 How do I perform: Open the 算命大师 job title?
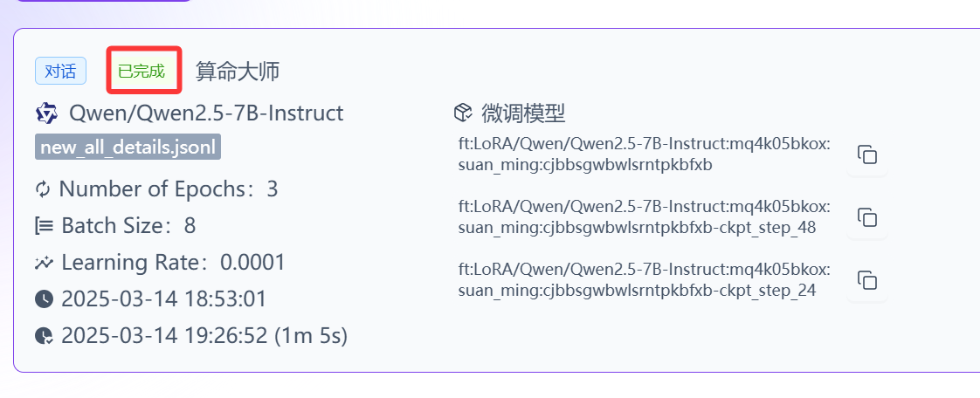point(238,72)
